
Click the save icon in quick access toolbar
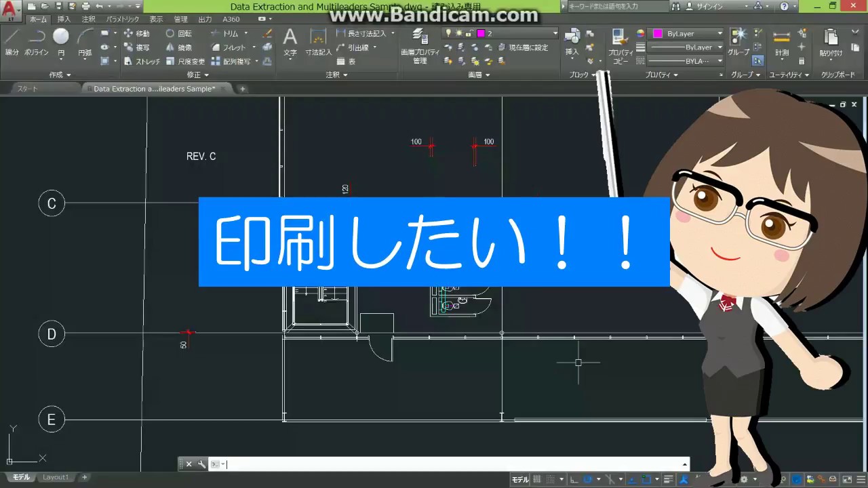(x=58, y=6)
